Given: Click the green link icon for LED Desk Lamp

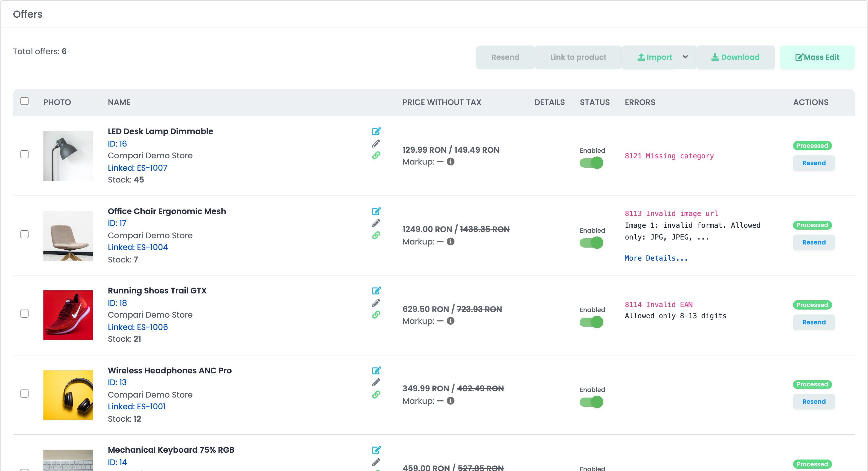Looking at the screenshot, I should [x=376, y=155].
